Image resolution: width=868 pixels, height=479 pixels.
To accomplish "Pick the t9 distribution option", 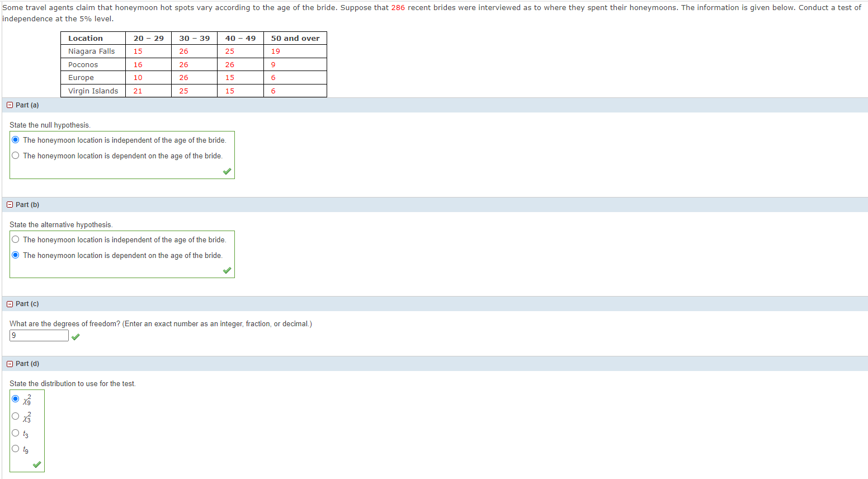I will click(x=16, y=449).
